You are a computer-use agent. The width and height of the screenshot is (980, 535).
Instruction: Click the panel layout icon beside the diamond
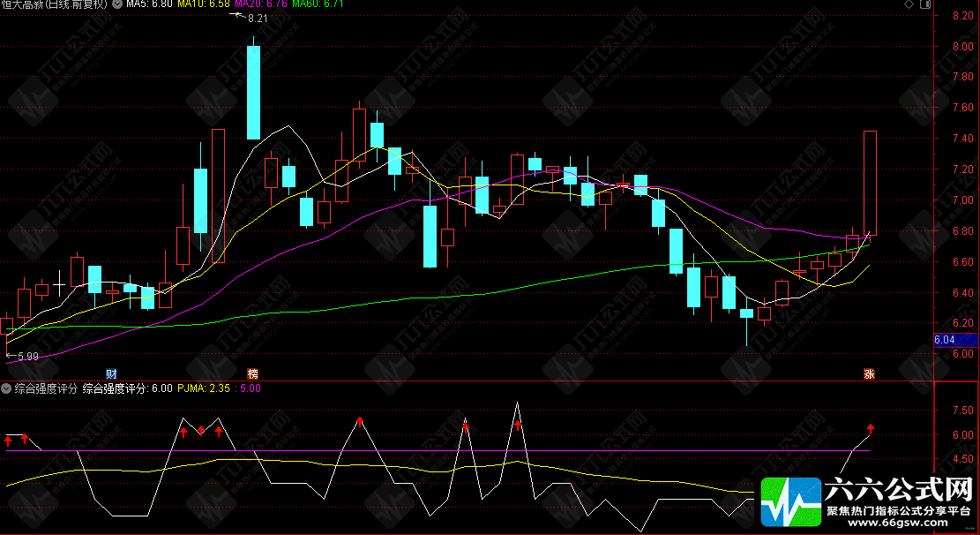[x=925, y=4]
